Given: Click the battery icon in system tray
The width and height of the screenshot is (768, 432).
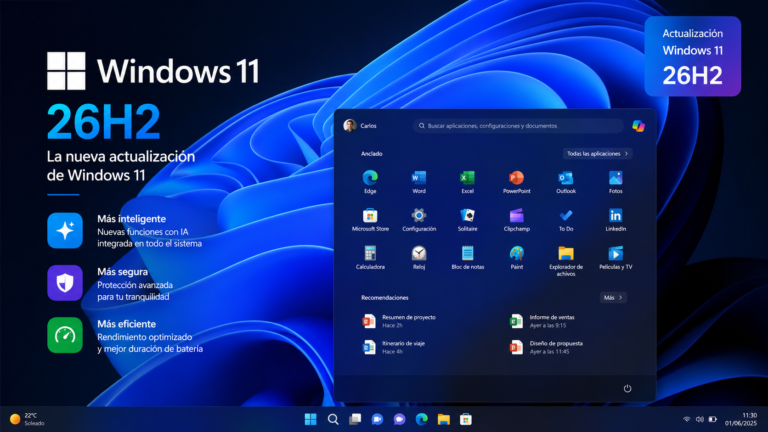Looking at the screenshot, I should click(x=713, y=419).
